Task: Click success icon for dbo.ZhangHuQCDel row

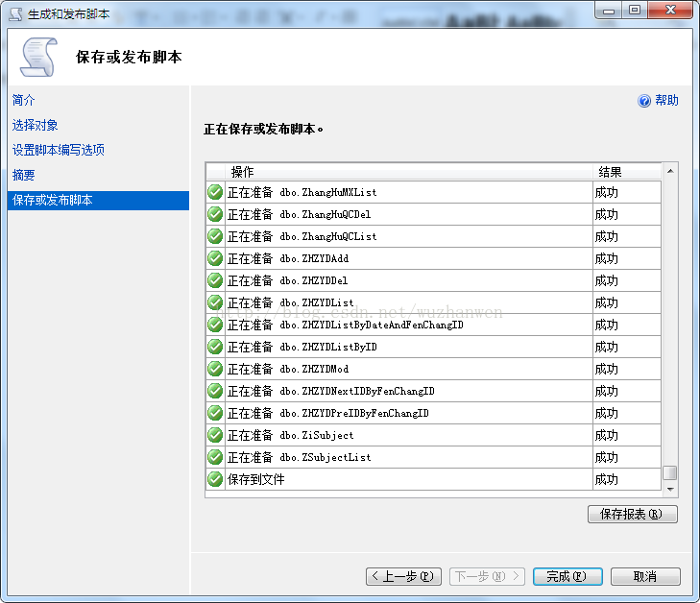Action: (215, 214)
